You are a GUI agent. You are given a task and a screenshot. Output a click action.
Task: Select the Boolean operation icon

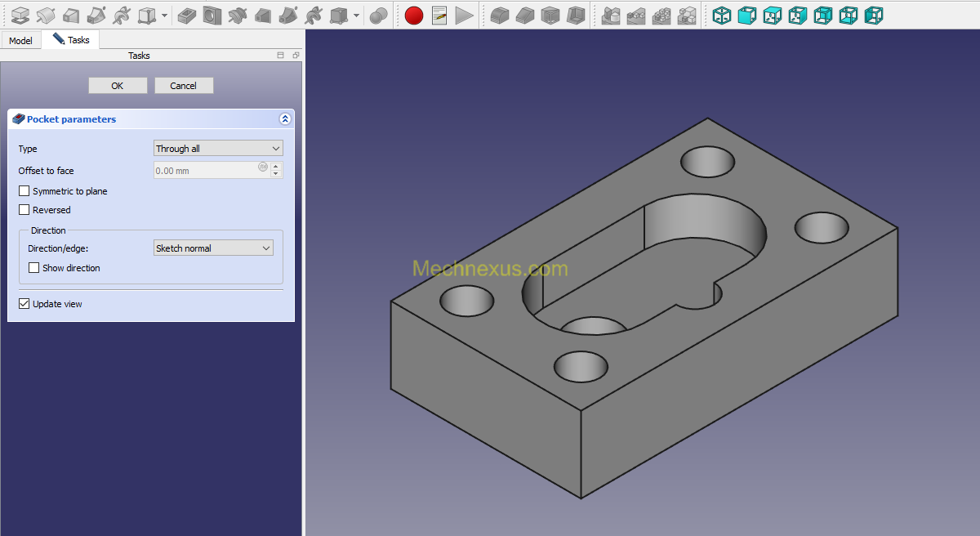pos(378,15)
